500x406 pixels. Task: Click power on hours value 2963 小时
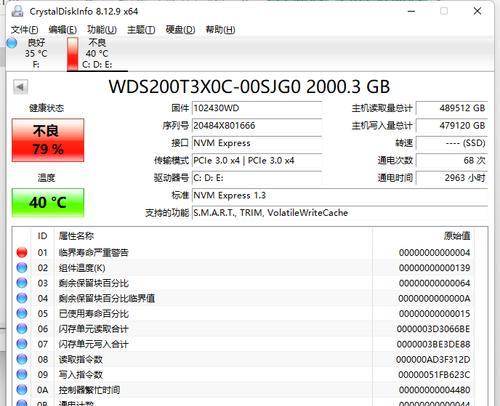coord(452,178)
